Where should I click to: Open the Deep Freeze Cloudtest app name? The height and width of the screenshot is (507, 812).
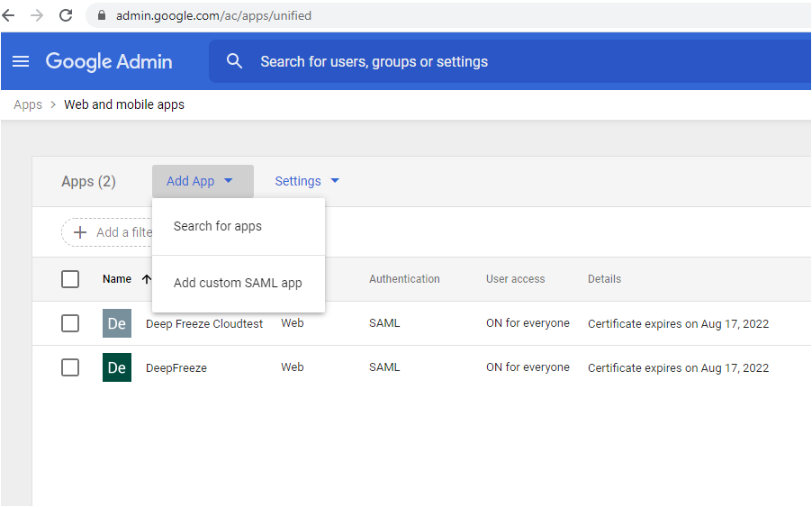point(204,323)
